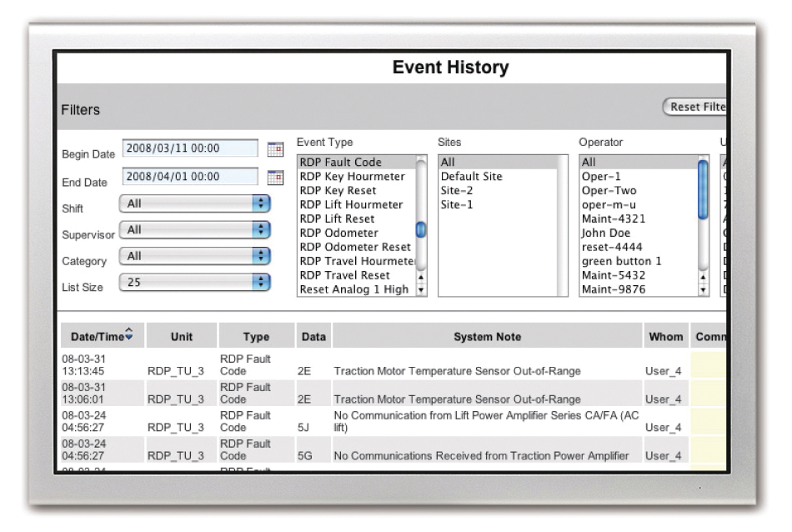Open the Begin Date calendar picker icon
Screen dimensions: 792x532
(x=275, y=150)
